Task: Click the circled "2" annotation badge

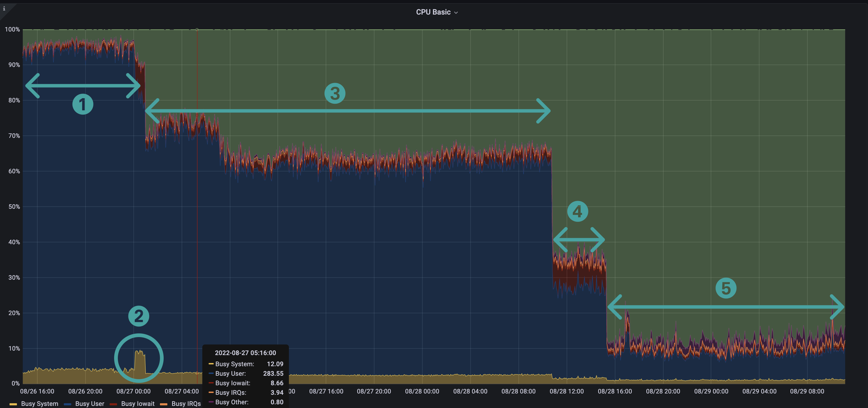Action: click(138, 316)
